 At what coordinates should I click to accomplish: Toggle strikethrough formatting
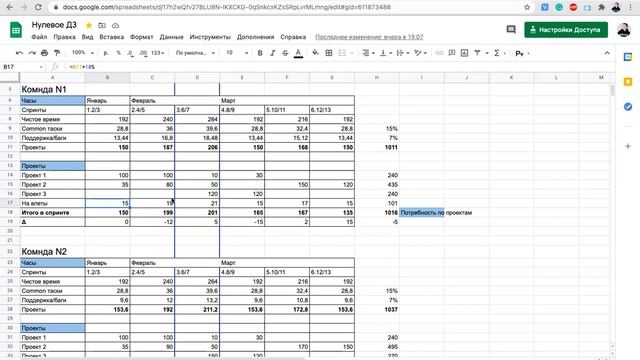(285, 53)
